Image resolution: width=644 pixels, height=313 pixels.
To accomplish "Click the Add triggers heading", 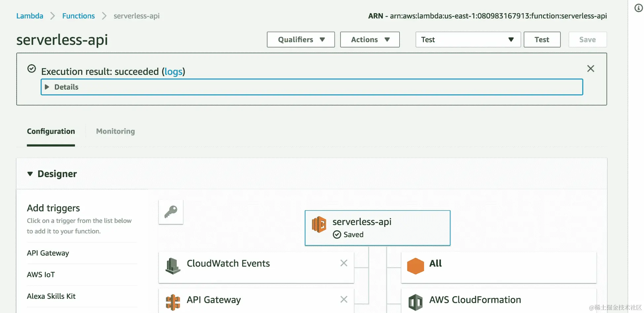I will point(54,208).
